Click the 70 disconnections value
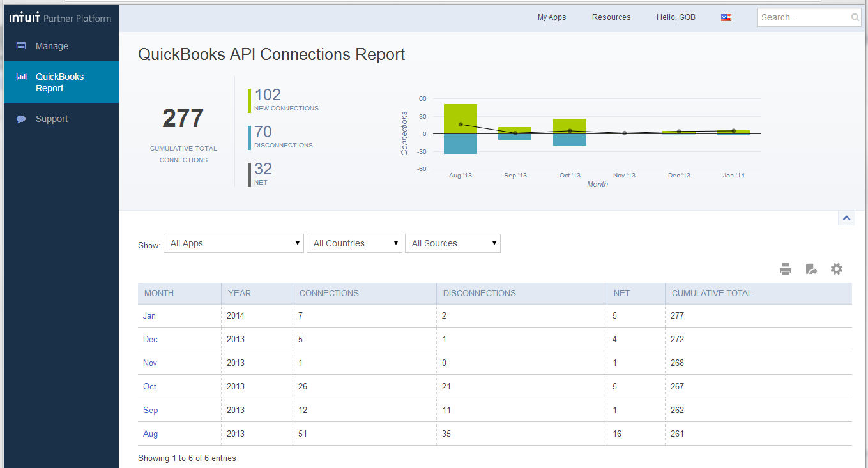 tap(263, 132)
